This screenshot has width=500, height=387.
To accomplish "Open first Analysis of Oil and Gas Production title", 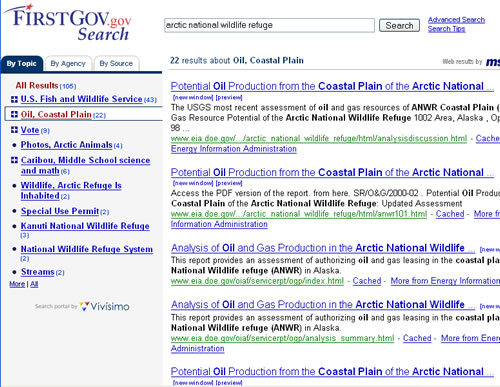I will pos(323,248).
